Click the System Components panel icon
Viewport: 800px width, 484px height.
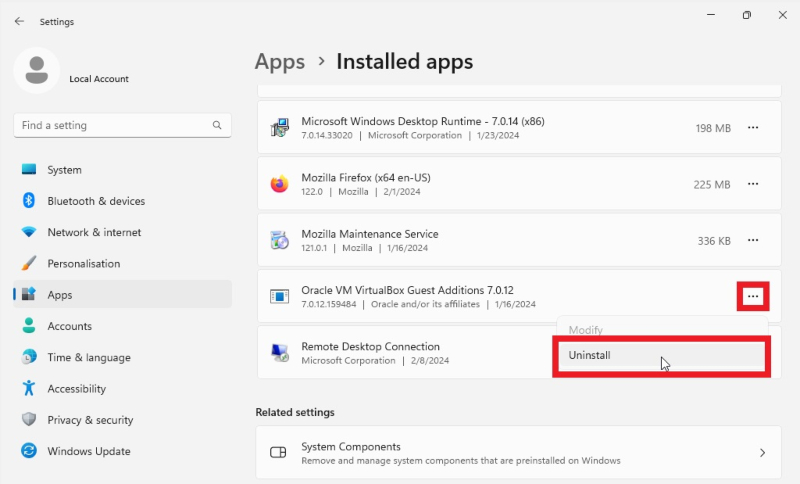278,452
